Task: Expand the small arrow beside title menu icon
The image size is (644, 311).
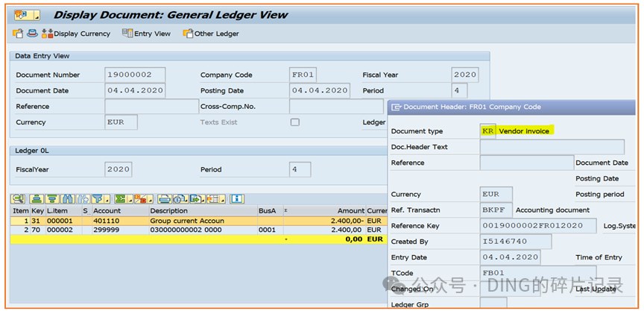Action: click(x=37, y=16)
